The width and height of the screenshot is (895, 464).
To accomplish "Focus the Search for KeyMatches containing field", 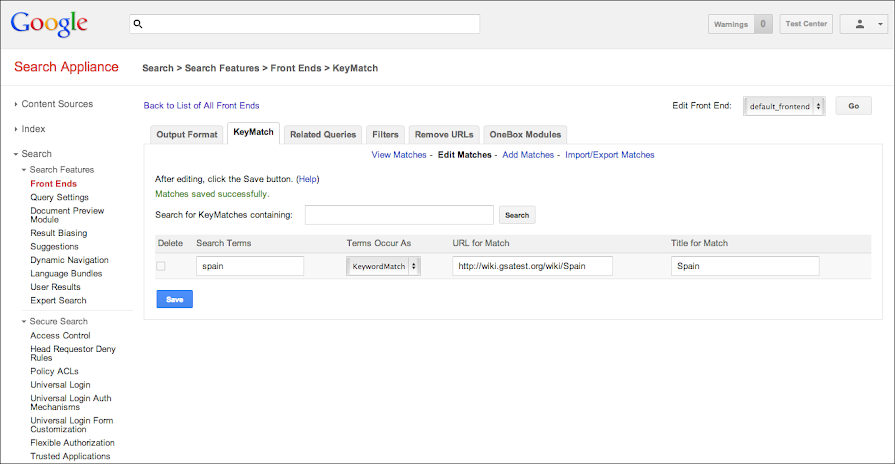I will click(x=399, y=215).
